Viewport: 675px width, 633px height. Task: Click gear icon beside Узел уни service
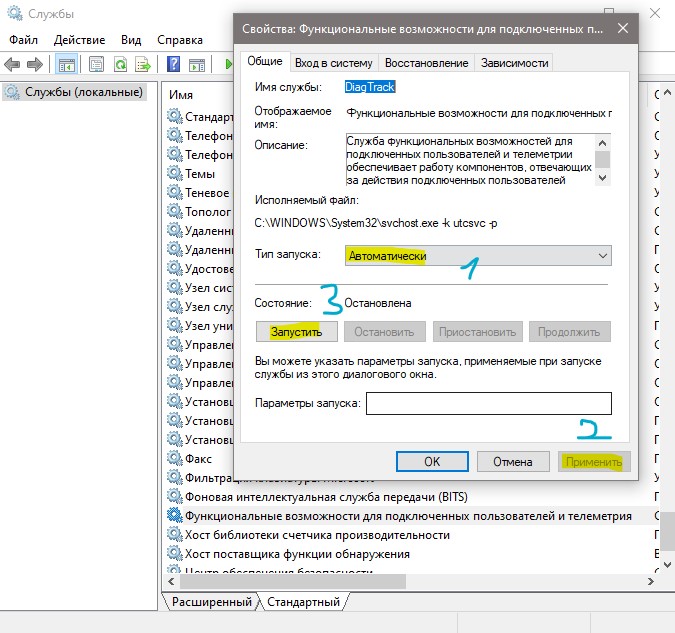point(174,325)
